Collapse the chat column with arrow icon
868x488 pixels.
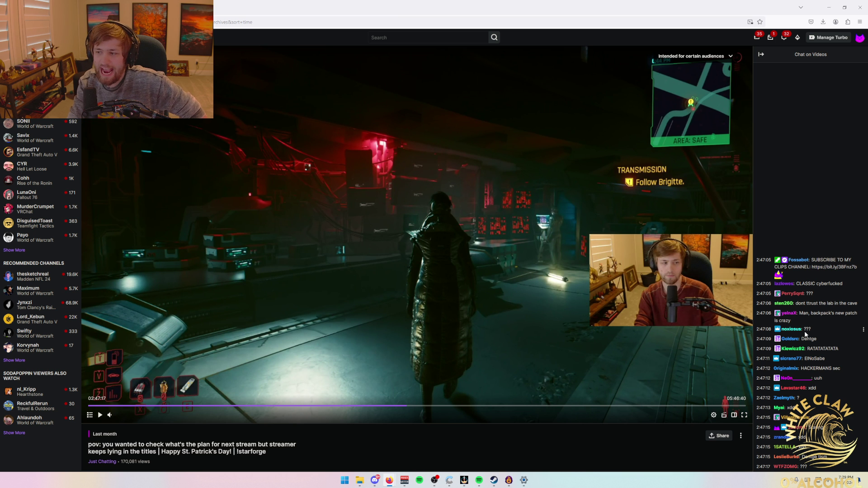(x=761, y=54)
